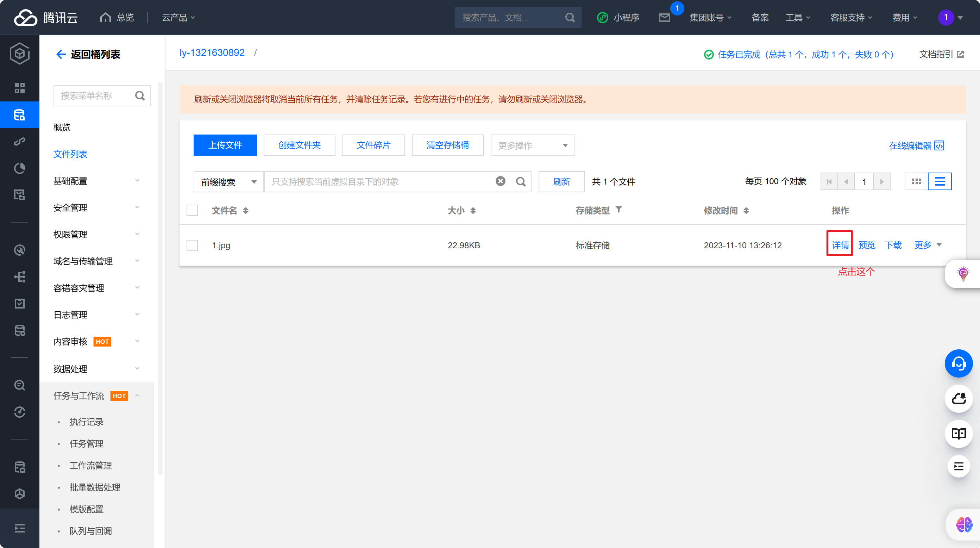This screenshot has height=548, width=980.
Task: Click the object search input field
Action: pyautogui.click(x=381, y=182)
